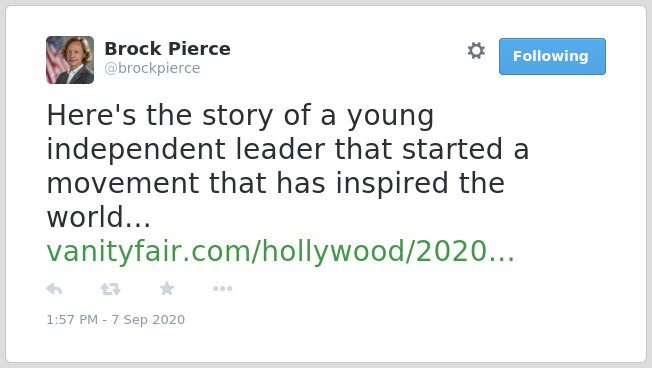The height and width of the screenshot is (368, 652).
Task: Click empty white space below the timestamp
Action: [324, 343]
